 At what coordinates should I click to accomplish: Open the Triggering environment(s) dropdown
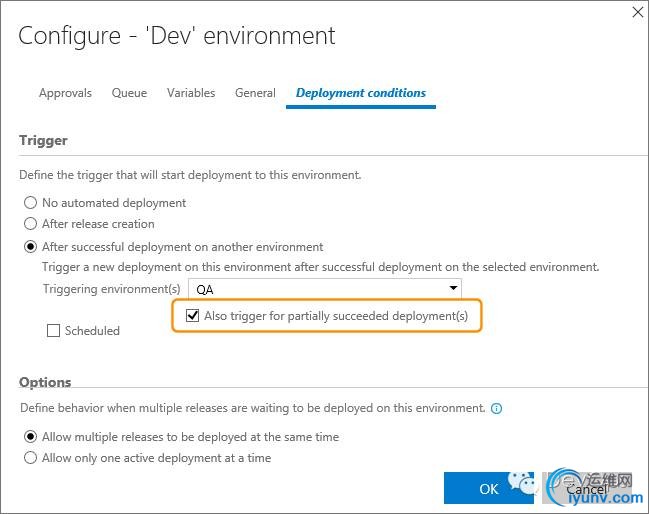coord(325,289)
